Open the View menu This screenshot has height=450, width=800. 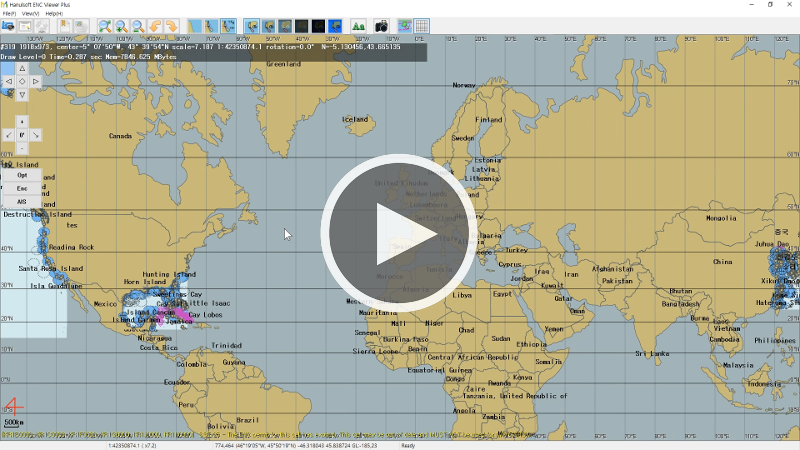pyautogui.click(x=30, y=13)
